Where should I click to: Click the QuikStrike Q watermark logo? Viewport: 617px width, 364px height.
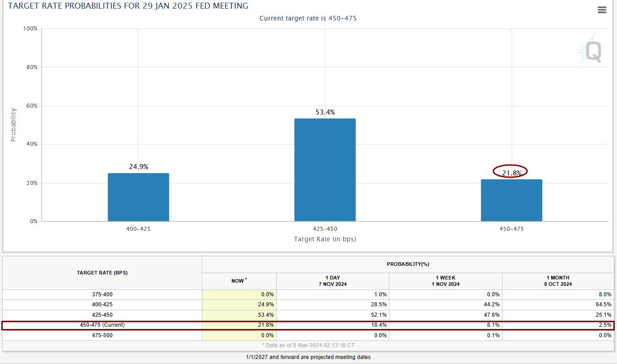(592, 51)
